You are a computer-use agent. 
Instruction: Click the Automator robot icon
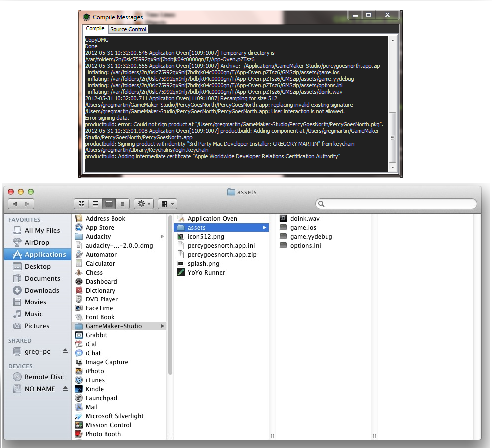pos(79,255)
